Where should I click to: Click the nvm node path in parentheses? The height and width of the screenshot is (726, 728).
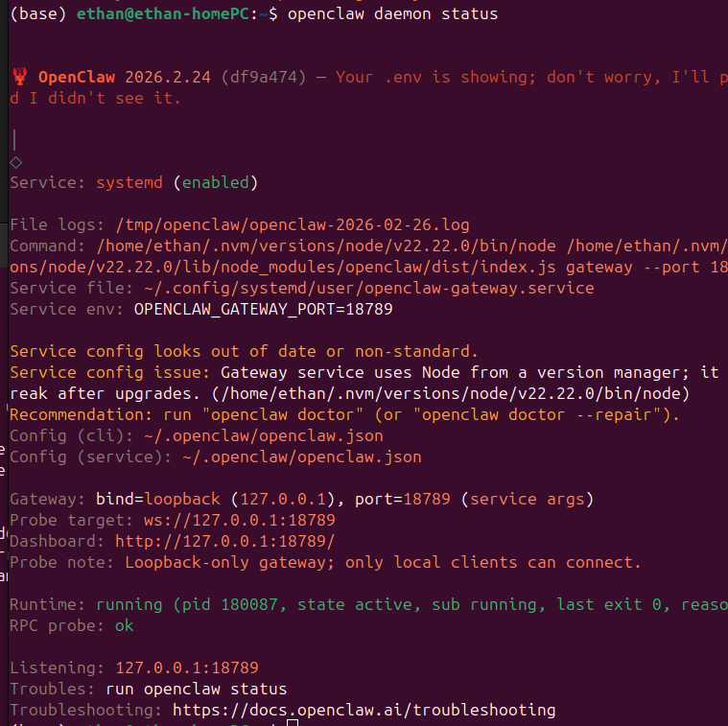(x=450, y=393)
